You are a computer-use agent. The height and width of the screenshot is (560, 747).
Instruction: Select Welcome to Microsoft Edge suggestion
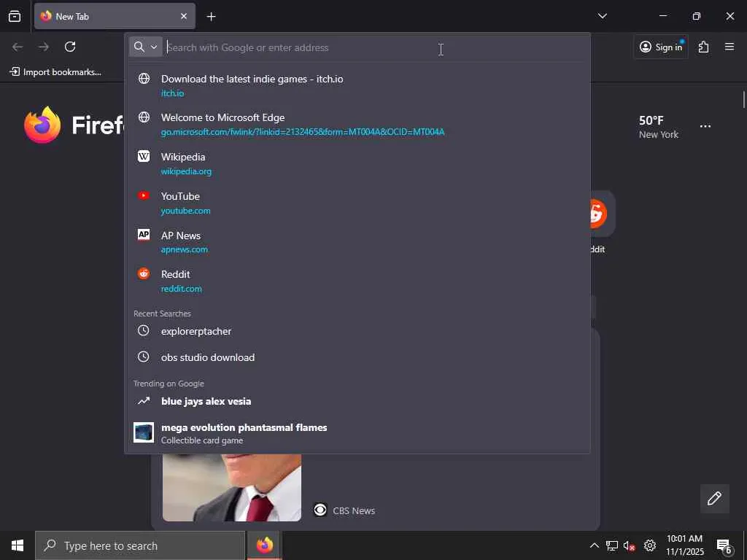pyautogui.click(x=357, y=124)
